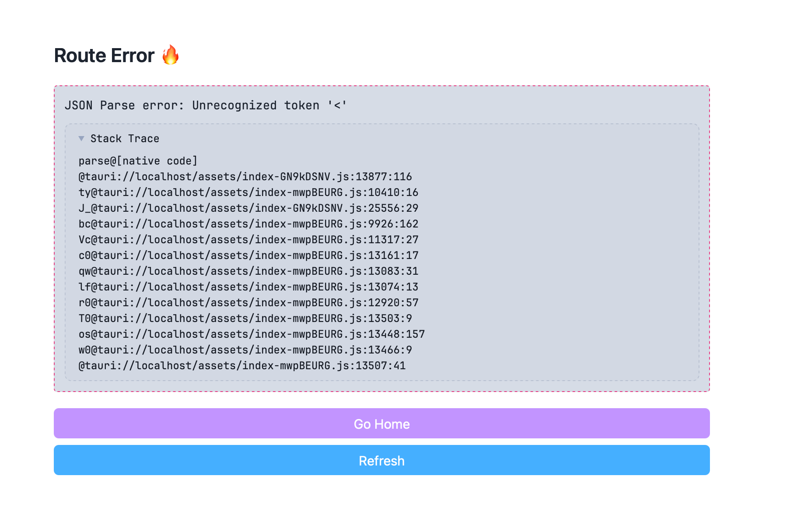Click the Route Error heading text

[104, 56]
